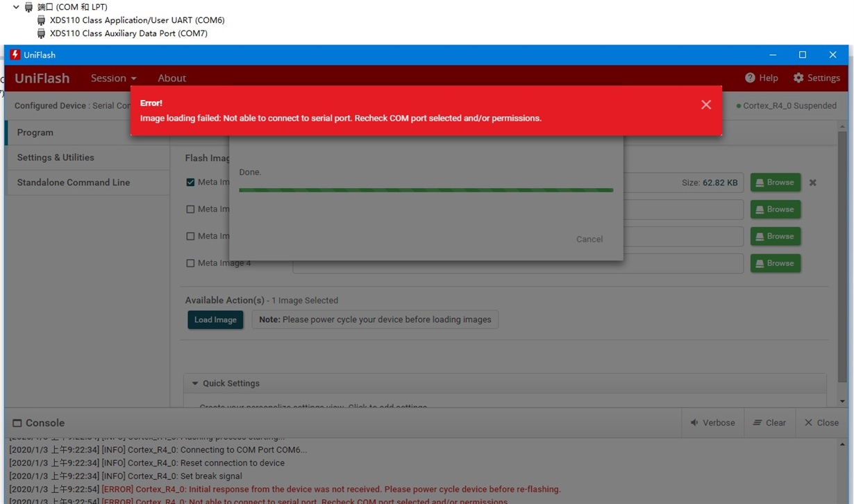Browse for the second Meta Image file

(x=775, y=209)
